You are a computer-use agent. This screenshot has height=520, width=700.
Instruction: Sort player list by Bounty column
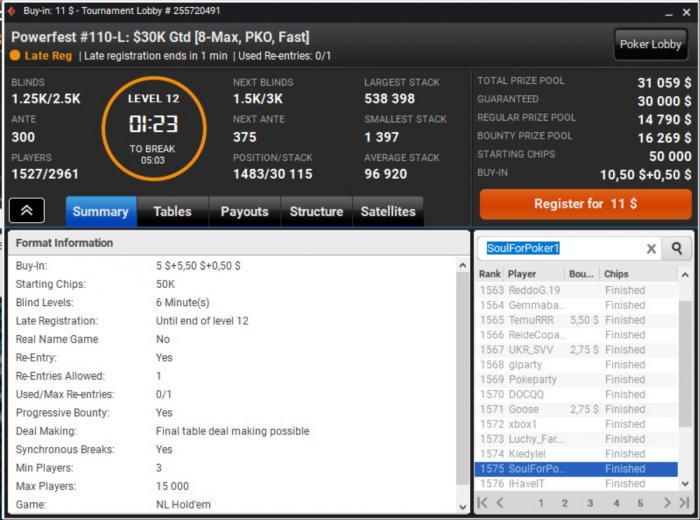pos(582,274)
